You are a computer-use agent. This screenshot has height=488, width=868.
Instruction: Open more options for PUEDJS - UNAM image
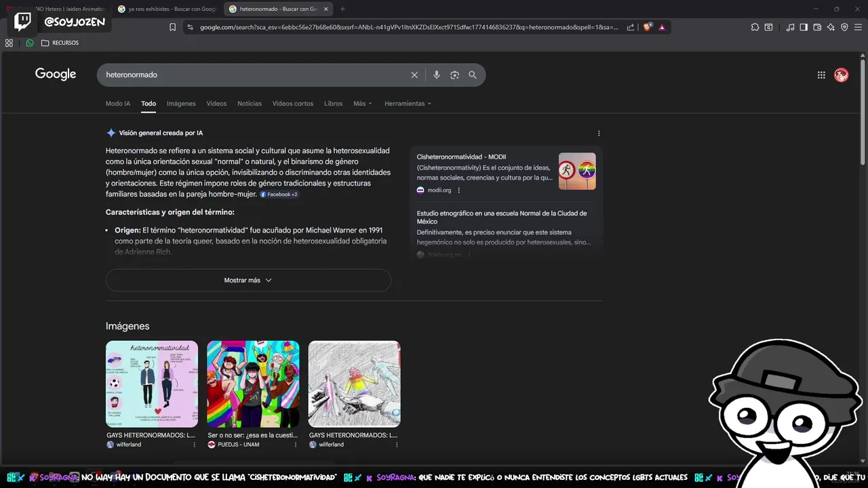(x=295, y=445)
